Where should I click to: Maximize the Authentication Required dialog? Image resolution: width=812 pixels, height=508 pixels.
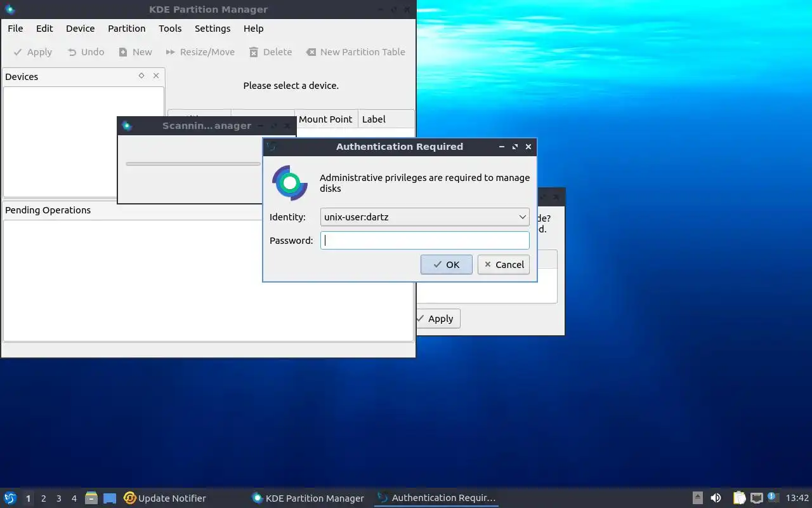click(515, 147)
